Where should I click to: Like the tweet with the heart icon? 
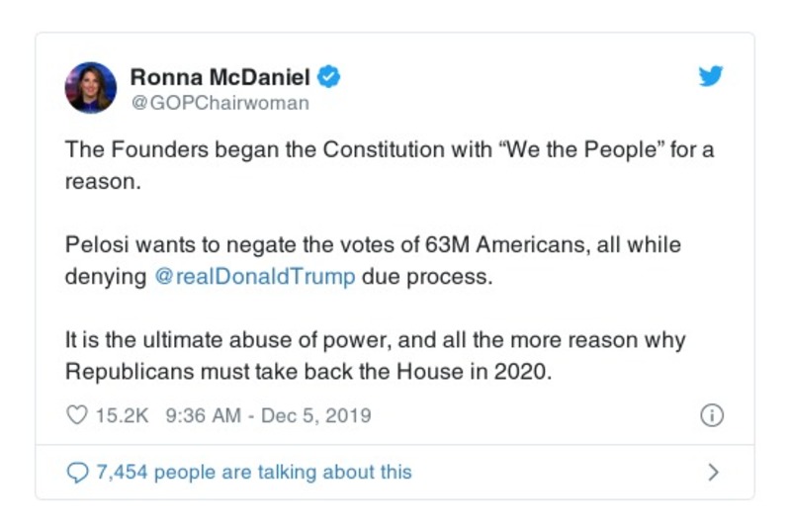coord(76,415)
